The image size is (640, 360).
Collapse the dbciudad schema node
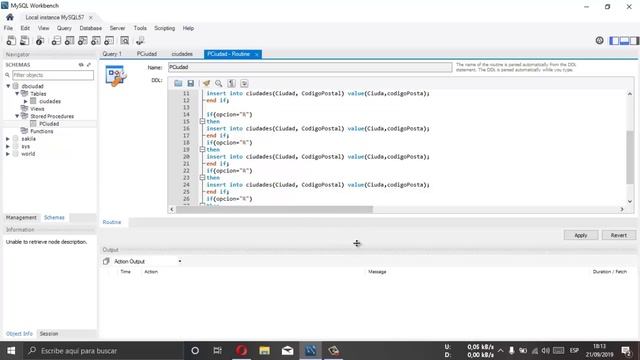(x=8, y=86)
